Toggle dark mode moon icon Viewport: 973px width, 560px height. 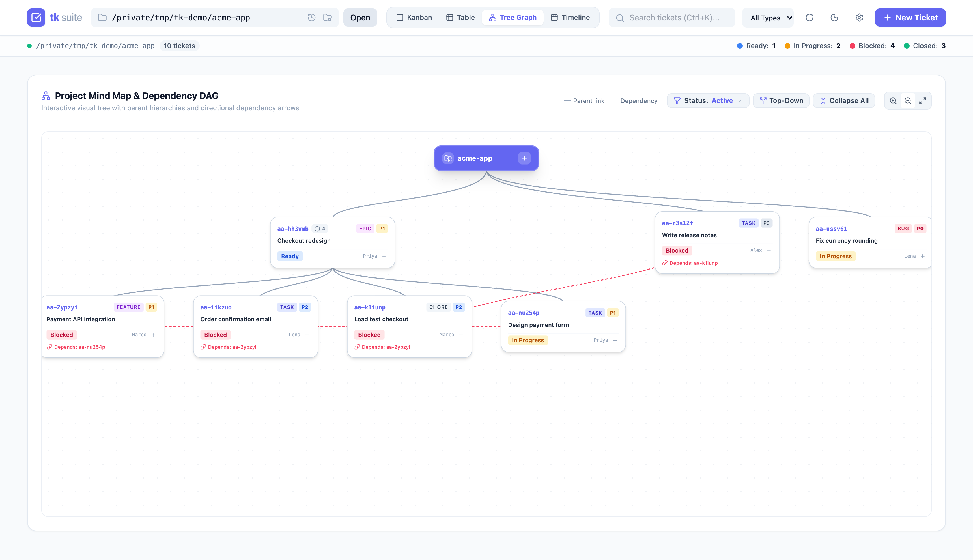(834, 18)
